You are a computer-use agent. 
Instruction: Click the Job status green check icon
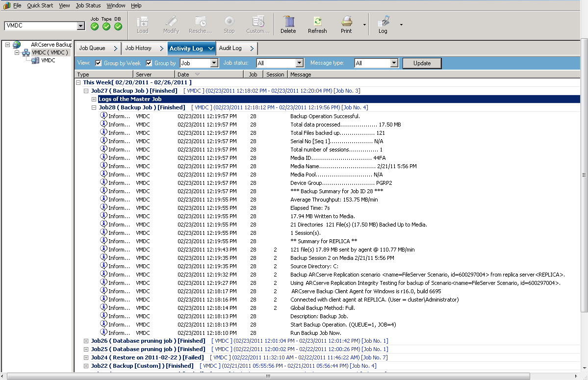pyautogui.click(x=95, y=26)
